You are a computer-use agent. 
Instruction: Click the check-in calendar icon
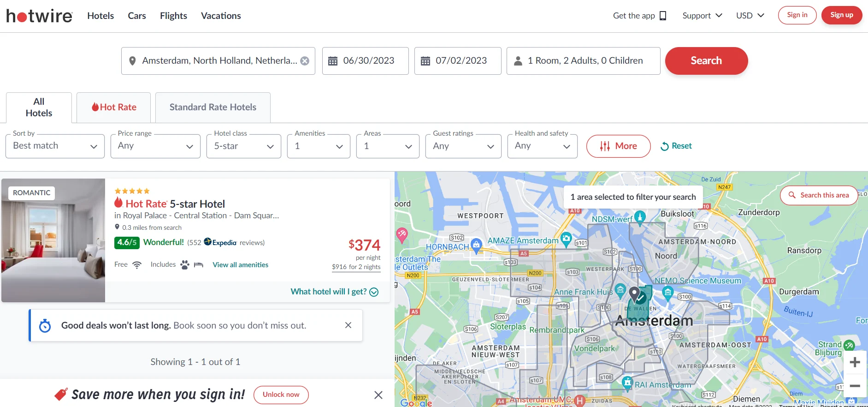[333, 61]
